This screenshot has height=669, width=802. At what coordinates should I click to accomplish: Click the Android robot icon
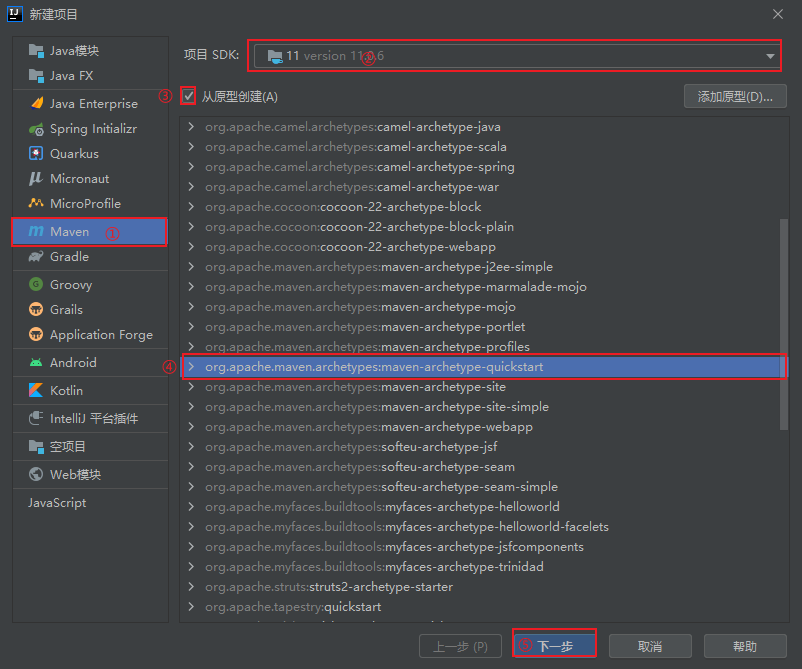coord(36,362)
